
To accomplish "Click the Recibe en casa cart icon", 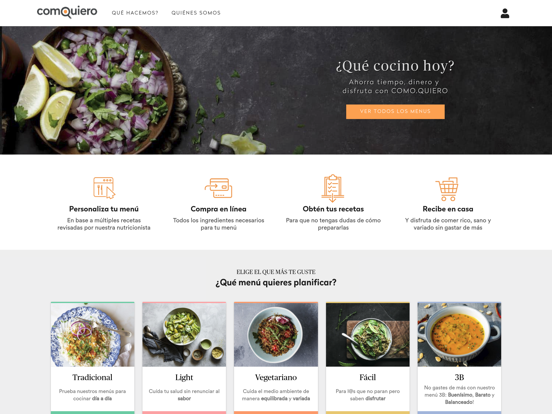I will point(447,189).
